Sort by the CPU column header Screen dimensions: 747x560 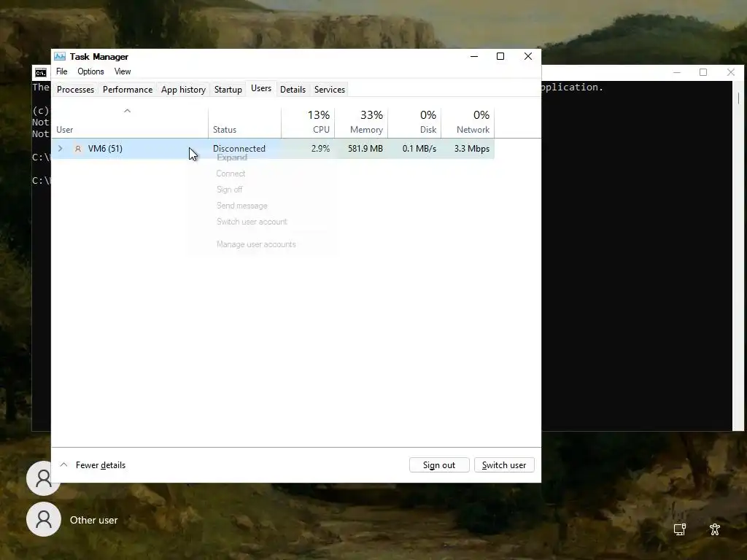(x=309, y=122)
